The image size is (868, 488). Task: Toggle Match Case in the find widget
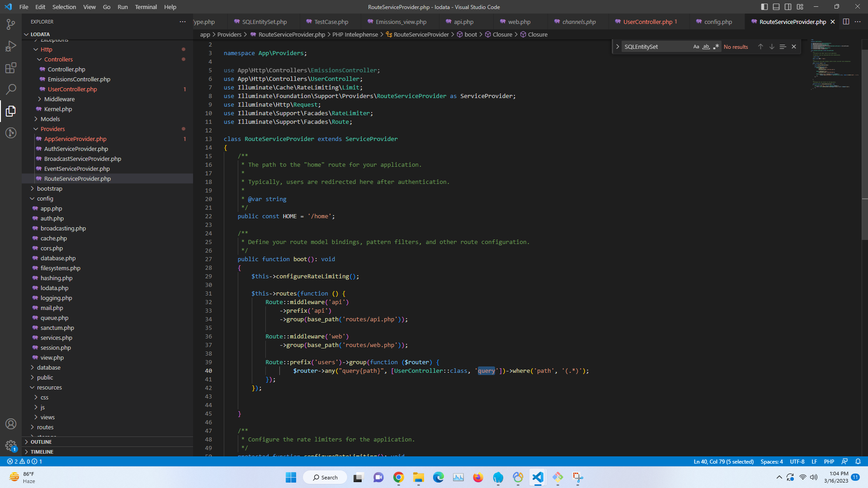(x=696, y=47)
